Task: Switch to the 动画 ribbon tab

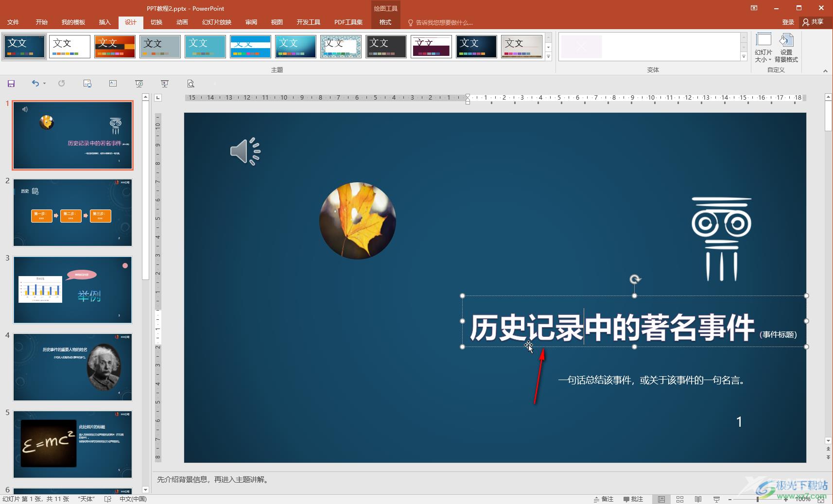Action: click(182, 22)
